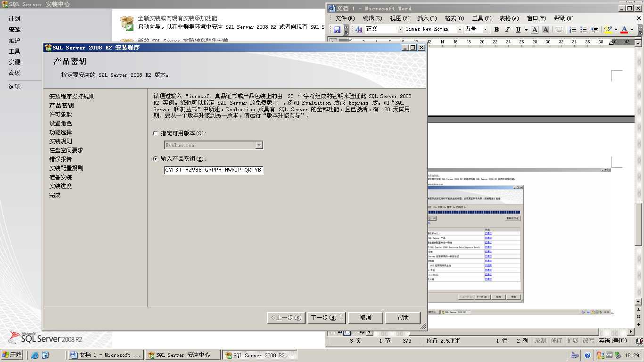Select the 'Enter the product key' radio button
This screenshot has height=362, width=644.
click(156, 159)
